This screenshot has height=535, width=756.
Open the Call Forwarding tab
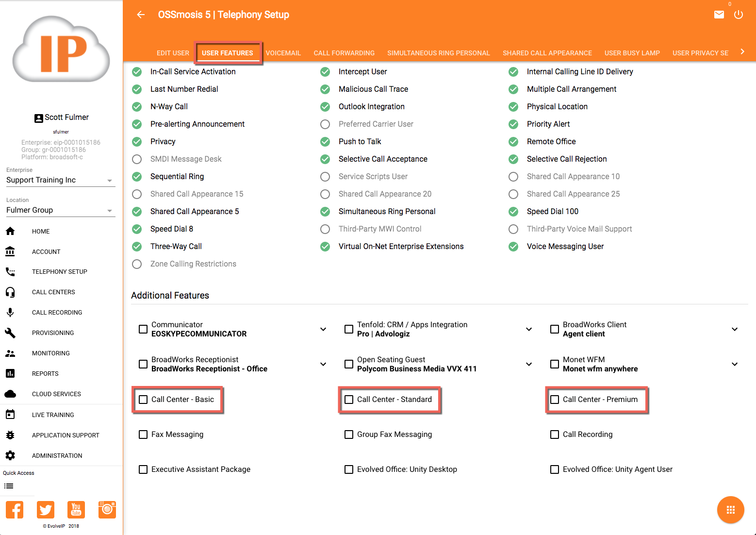point(344,53)
